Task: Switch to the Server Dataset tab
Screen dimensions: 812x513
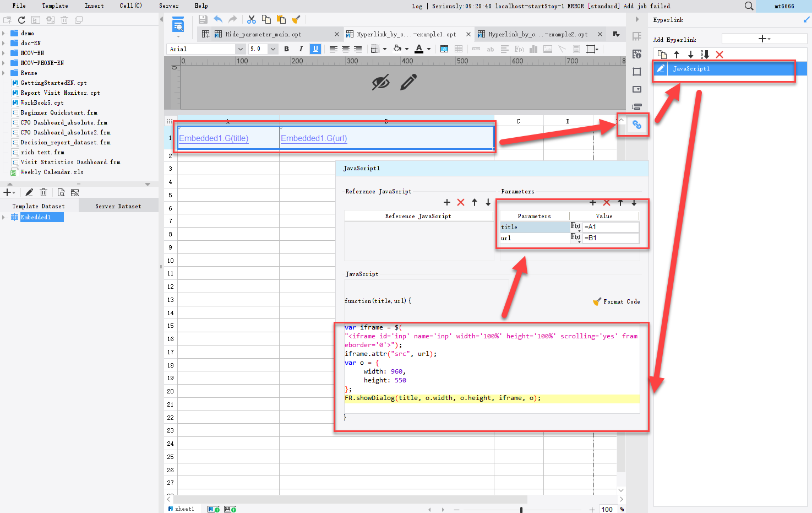Action: pyautogui.click(x=118, y=206)
